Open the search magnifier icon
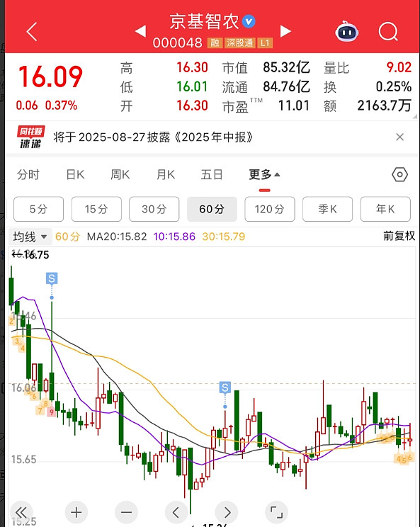 pyautogui.click(x=388, y=32)
